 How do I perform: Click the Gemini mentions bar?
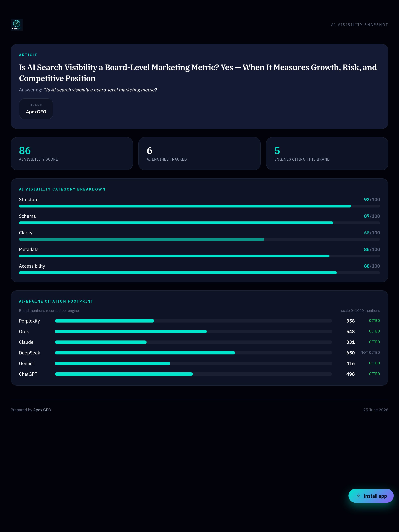[193, 363]
